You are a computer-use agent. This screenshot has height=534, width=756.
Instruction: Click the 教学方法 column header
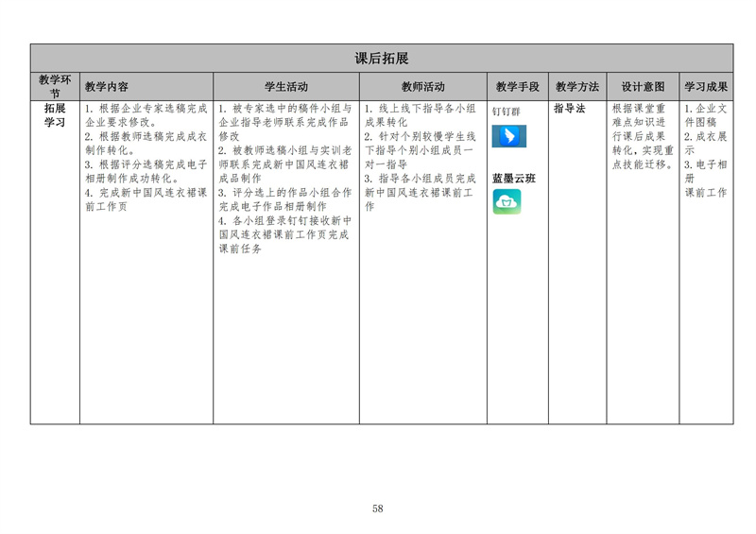click(577, 87)
